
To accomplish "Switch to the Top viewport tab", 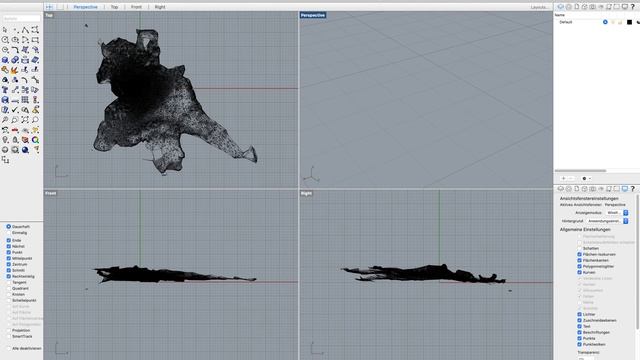I will [114, 7].
